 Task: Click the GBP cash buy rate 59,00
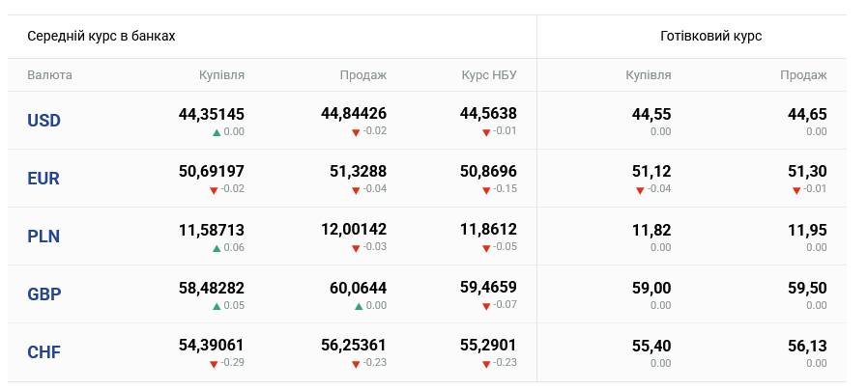pos(651,288)
